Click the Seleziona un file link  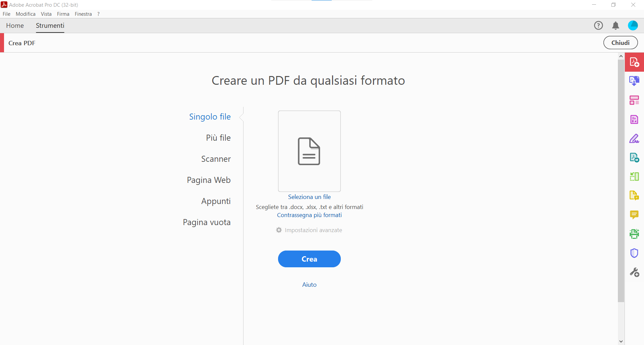309,197
